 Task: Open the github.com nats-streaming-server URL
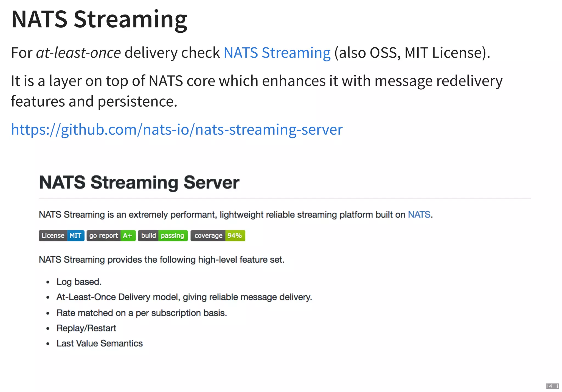coord(177,129)
